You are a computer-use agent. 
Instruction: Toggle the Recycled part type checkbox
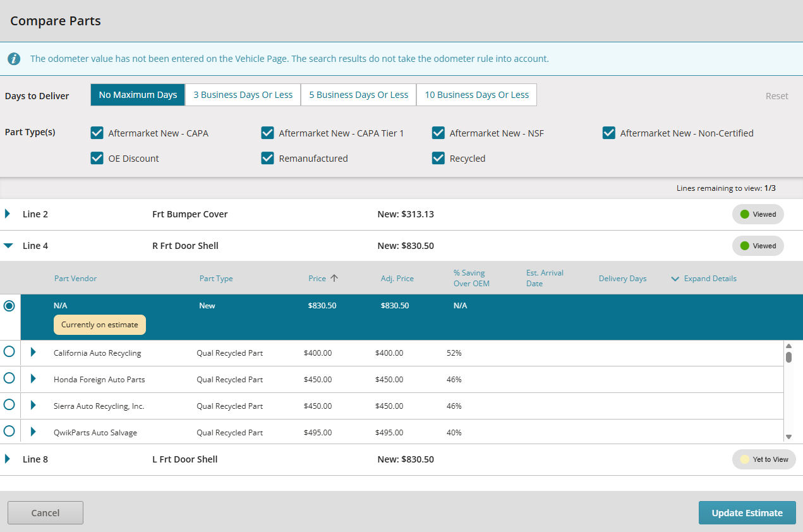[x=438, y=158]
